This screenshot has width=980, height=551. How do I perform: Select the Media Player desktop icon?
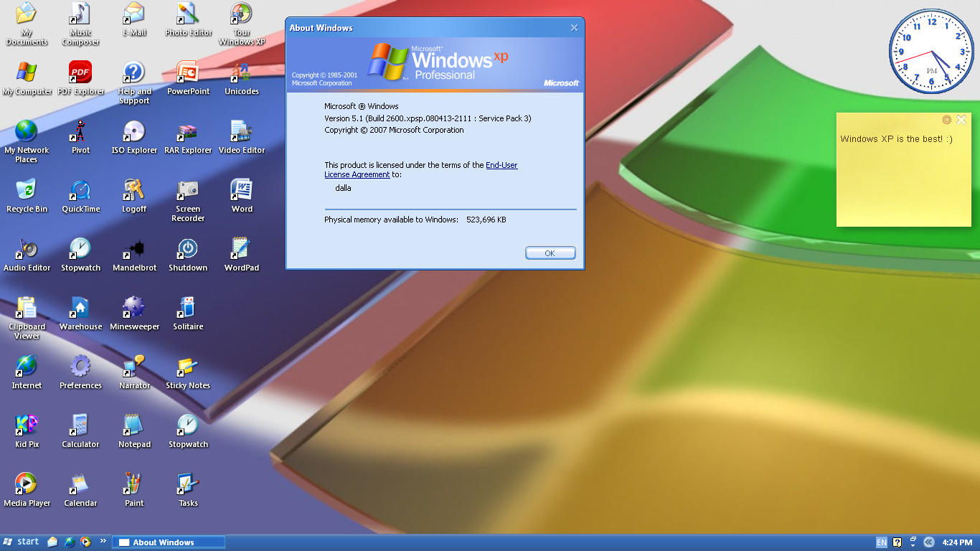point(27,489)
